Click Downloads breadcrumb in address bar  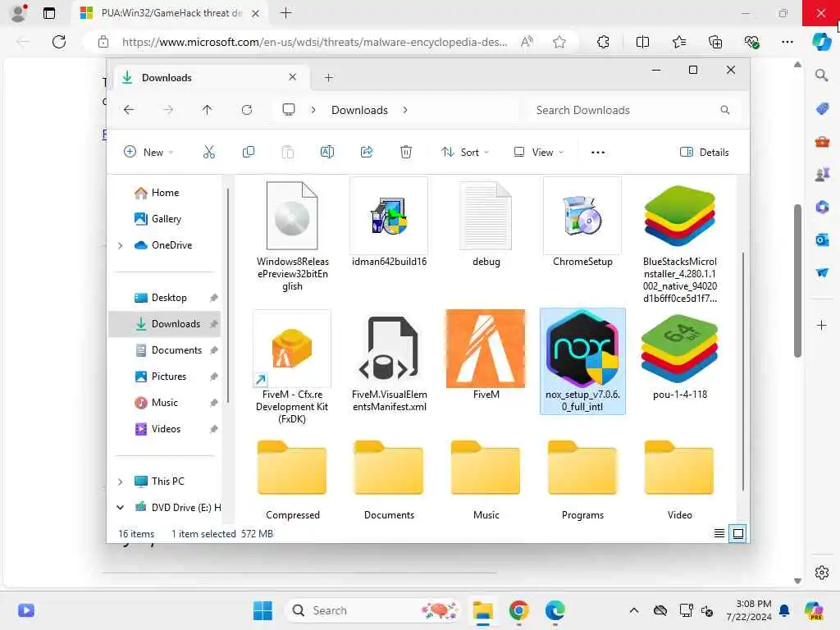point(359,110)
